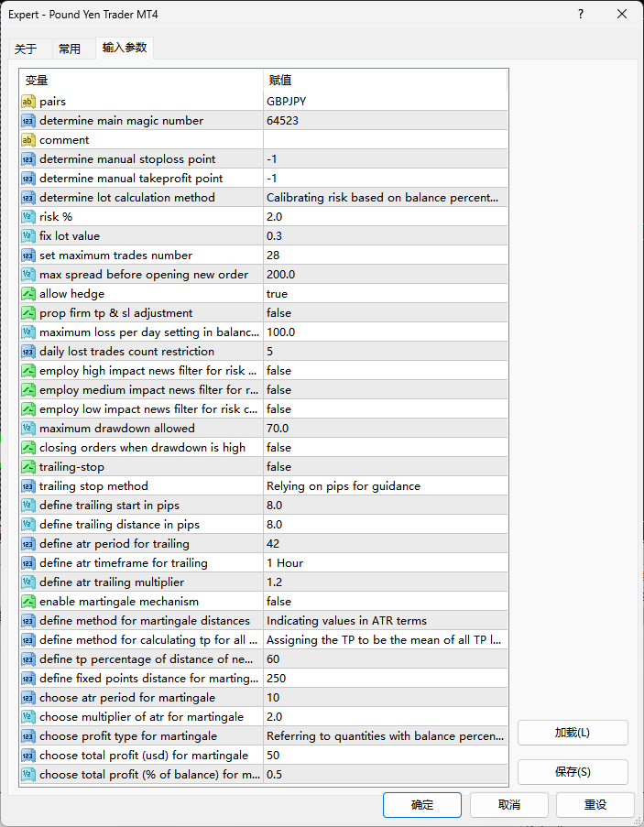Click the string icon beside comment row
644x827 pixels.
28,140
